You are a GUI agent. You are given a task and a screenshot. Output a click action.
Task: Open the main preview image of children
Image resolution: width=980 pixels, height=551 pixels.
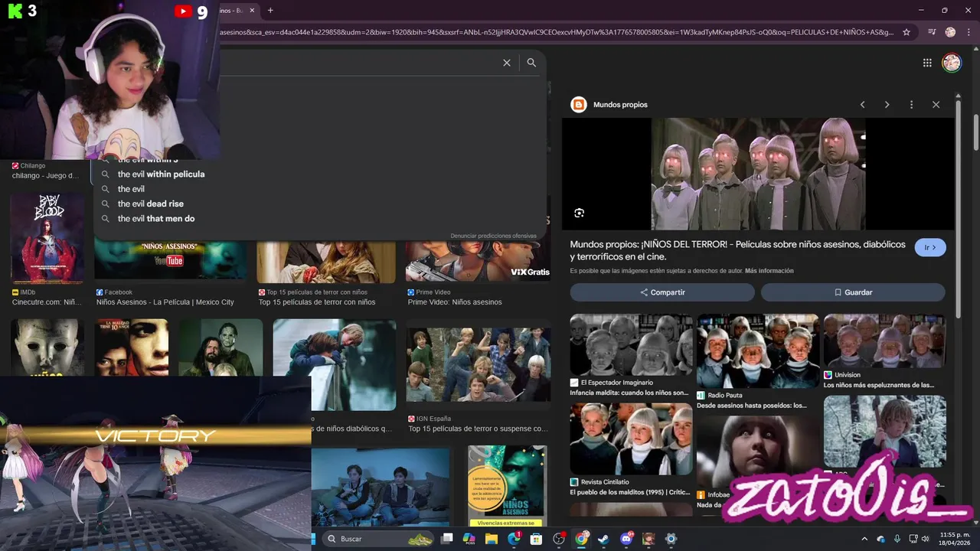coord(758,174)
